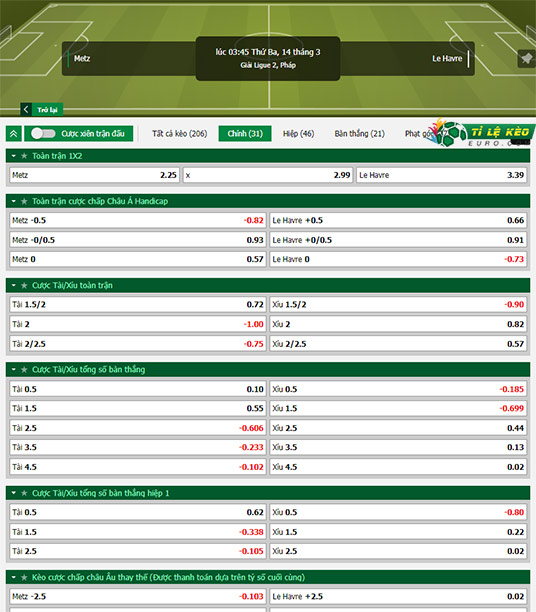Bet first-half Xỉu 0.5 at -0.80
The height and width of the screenshot is (612, 536).
(x=398, y=512)
